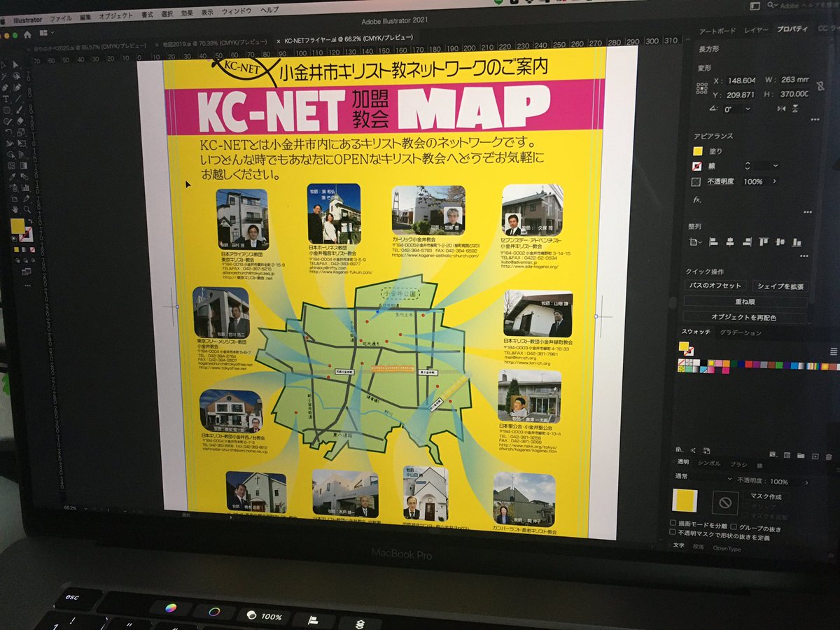840x630 pixels.
Task: Select the Paintbrush tool
Action: click(x=20, y=109)
